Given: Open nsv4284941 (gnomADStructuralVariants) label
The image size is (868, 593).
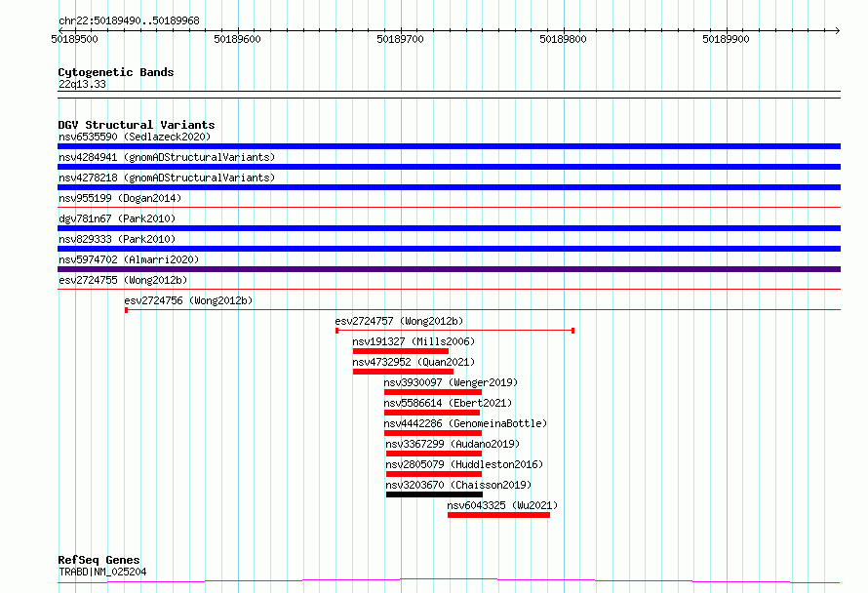Looking at the screenshot, I should 167,157.
